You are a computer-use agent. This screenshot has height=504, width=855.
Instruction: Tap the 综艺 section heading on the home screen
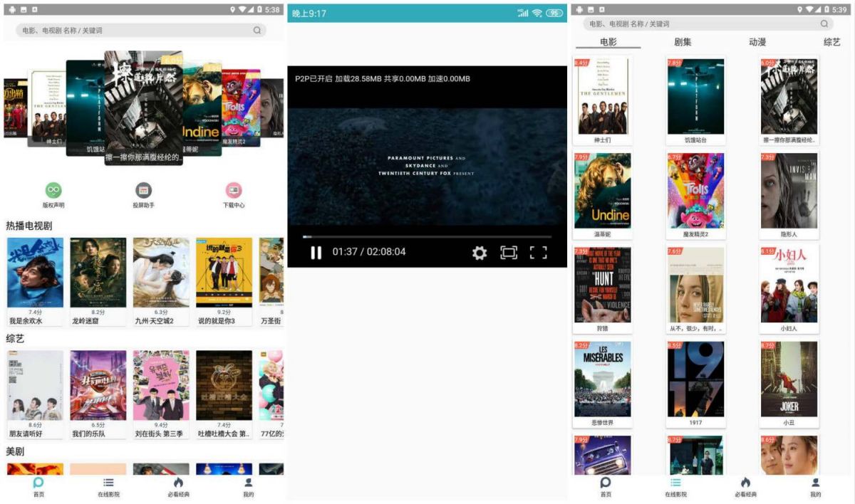[x=15, y=338]
